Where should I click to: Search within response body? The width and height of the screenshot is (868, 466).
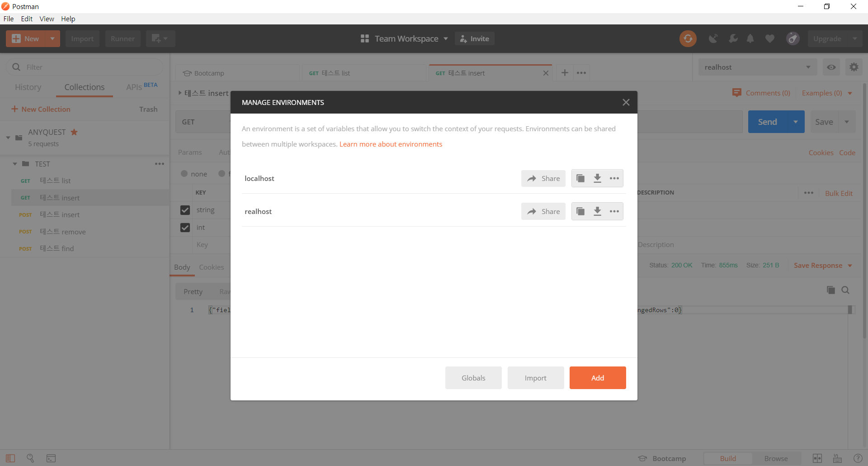[845, 290]
